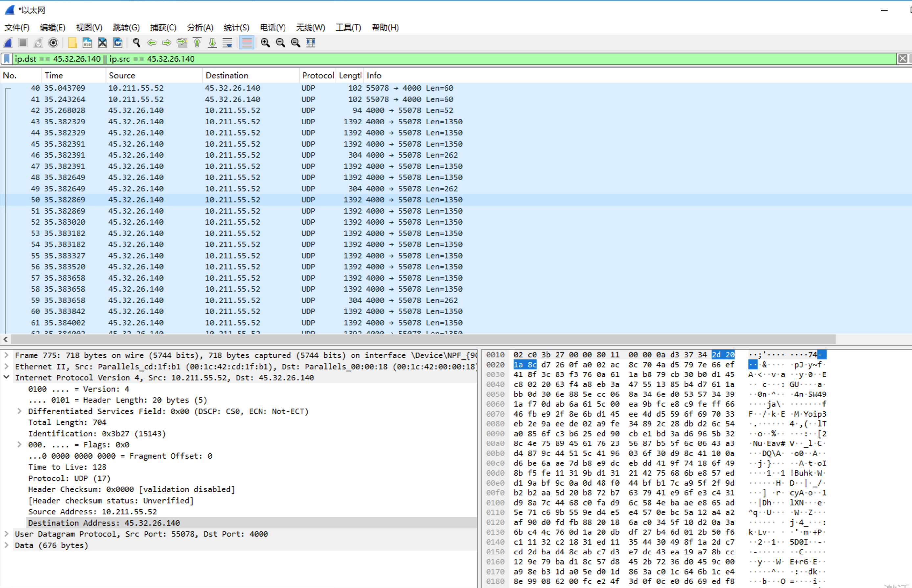
Task: Click the packet list horizontal scrollbar
Action: click(420, 339)
